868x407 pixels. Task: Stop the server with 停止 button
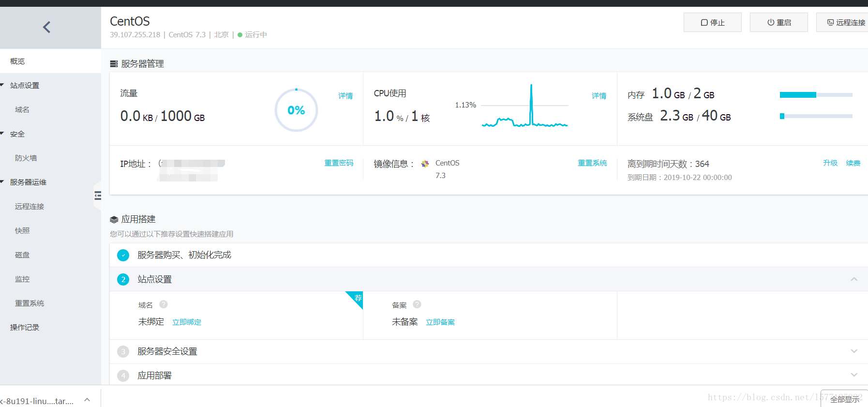click(713, 22)
